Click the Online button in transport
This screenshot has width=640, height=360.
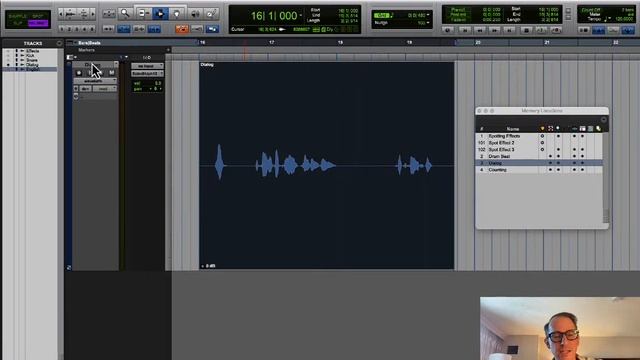tap(448, 30)
